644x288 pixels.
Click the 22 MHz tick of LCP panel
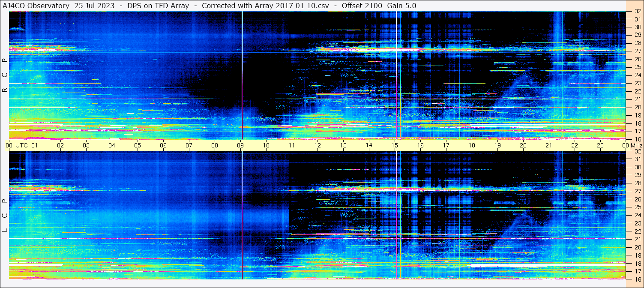click(x=638, y=231)
